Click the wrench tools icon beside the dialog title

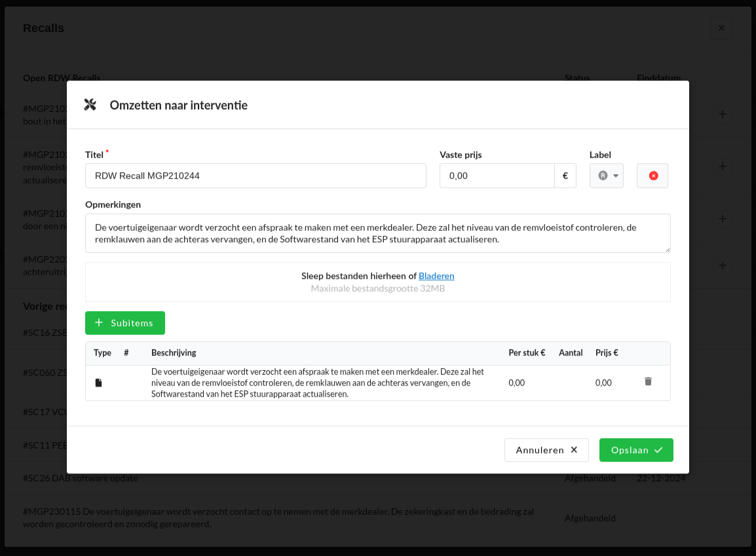click(90, 105)
